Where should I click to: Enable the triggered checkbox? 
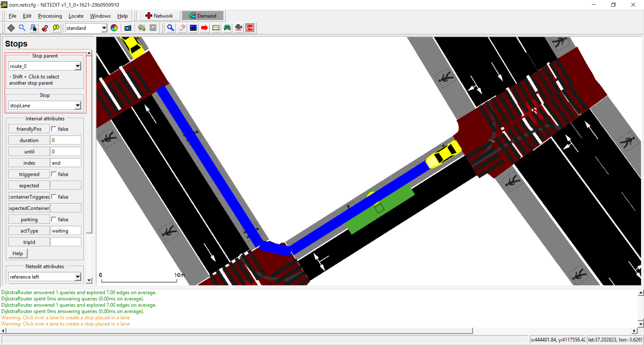pos(54,174)
